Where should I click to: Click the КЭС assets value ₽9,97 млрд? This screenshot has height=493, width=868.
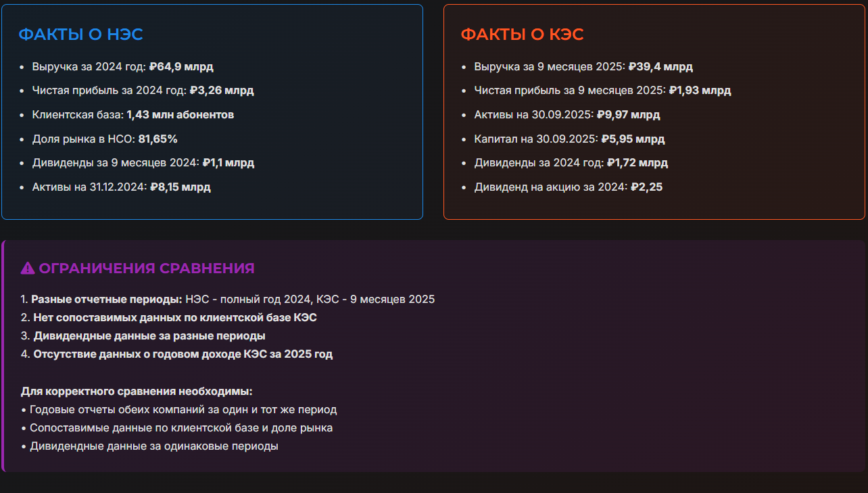click(629, 115)
